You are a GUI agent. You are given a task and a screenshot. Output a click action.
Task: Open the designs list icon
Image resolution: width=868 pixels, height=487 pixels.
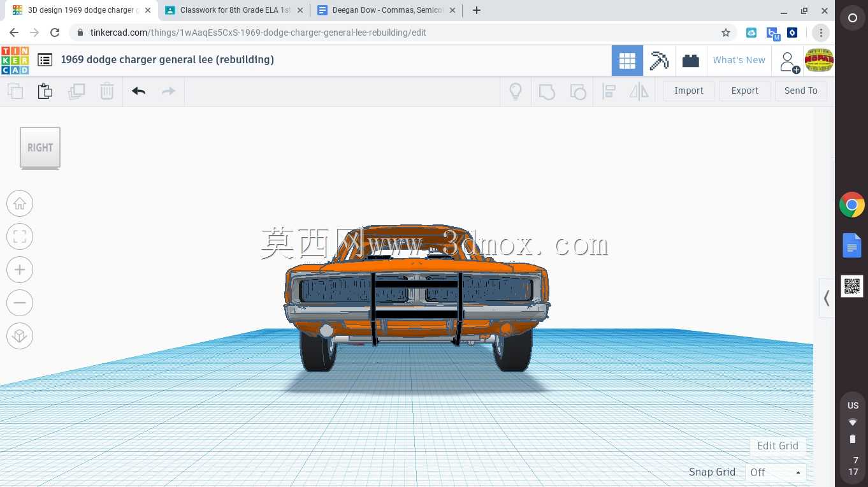tap(45, 60)
